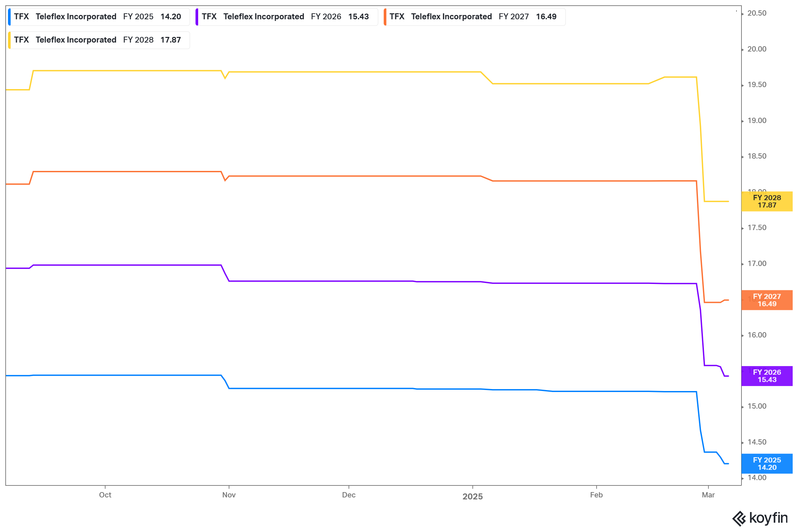
Task: Click the purple color bar of FY 2026 legend
Action: (197, 17)
